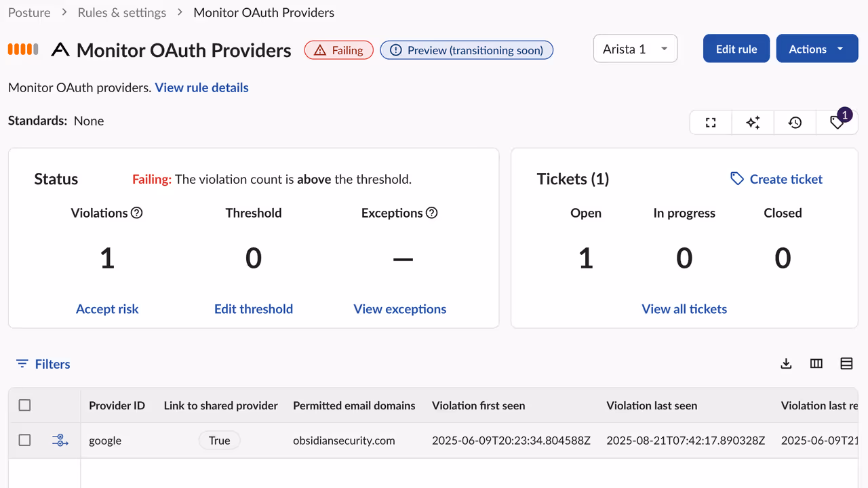Navigate to Rules & settings breadcrumb
Image resolution: width=868 pixels, height=488 pixels.
point(122,13)
